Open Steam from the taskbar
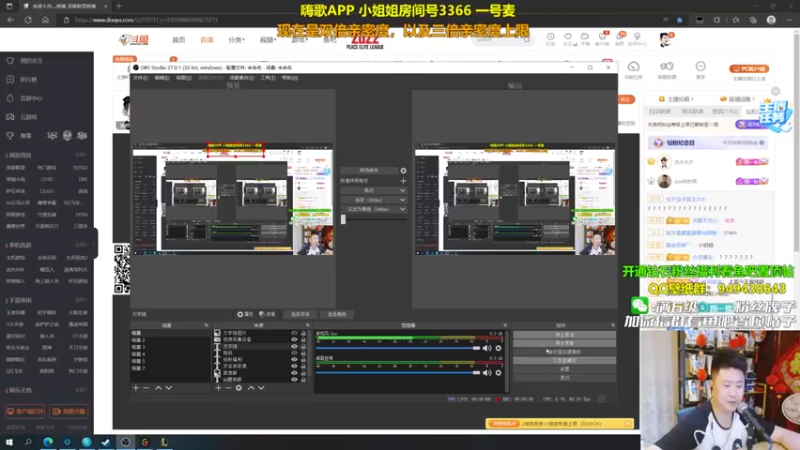 click(106, 442)
